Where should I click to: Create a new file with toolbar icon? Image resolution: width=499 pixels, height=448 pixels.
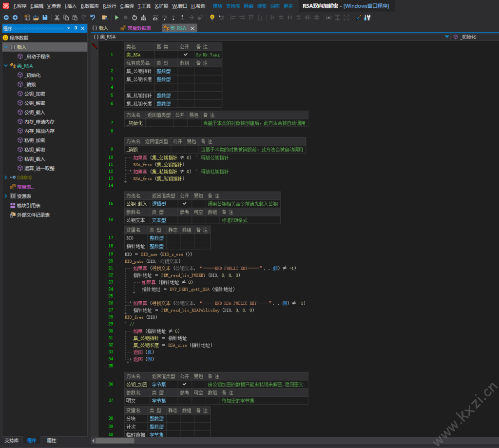[x=27, y=18]
